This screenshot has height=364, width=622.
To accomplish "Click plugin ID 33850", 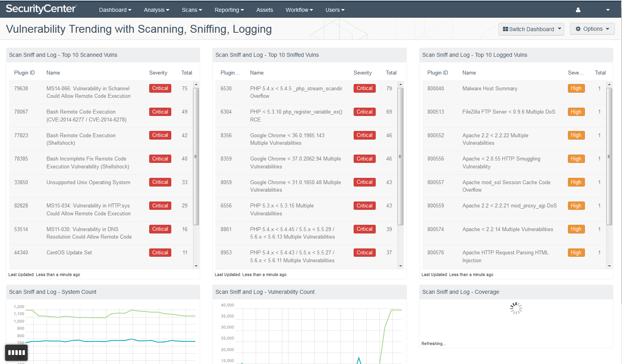I will (x=21, y=183).
